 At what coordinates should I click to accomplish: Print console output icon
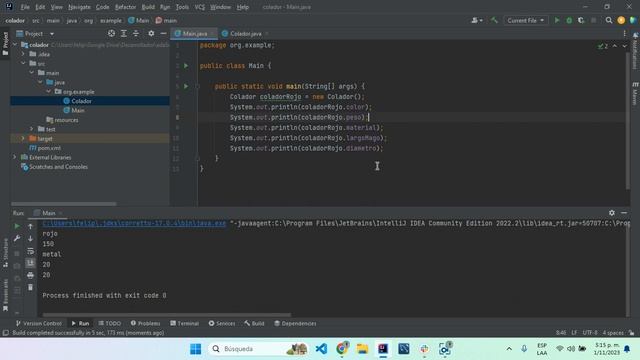coord(30,276)
